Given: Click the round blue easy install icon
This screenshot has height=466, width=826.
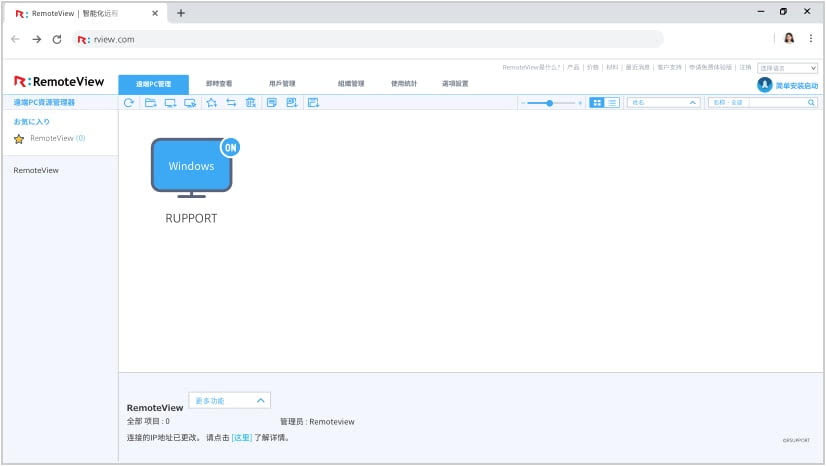Looking at the screenshot, I should (x=765, y=85).
